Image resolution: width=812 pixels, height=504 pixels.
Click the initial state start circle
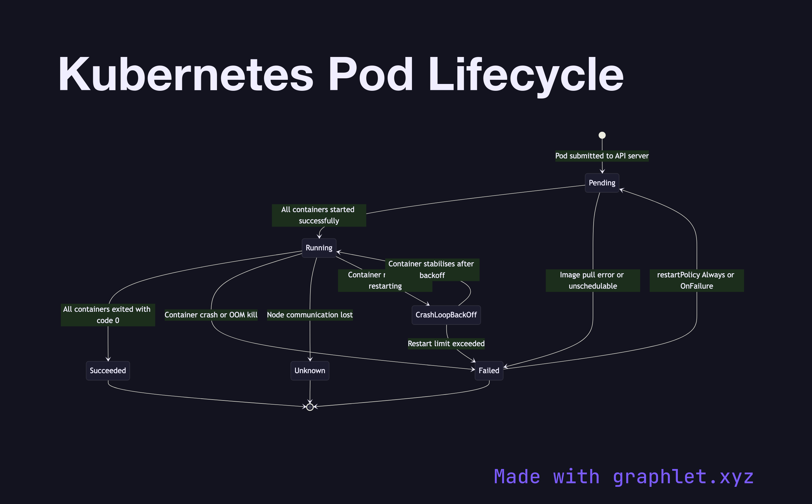[602, 135]
